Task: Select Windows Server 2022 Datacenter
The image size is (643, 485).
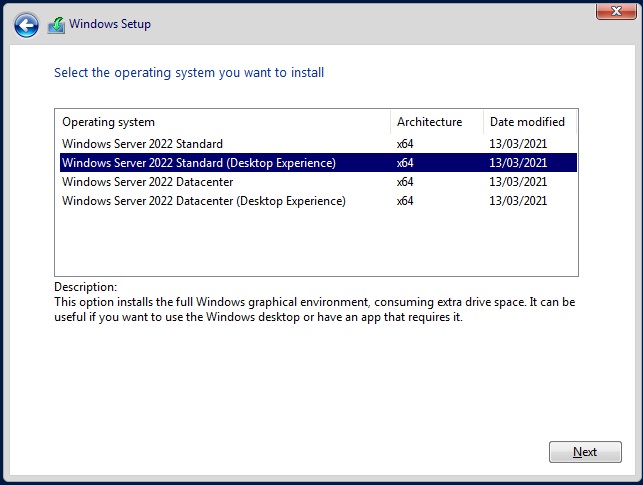Action: click(x=150, y=182)
